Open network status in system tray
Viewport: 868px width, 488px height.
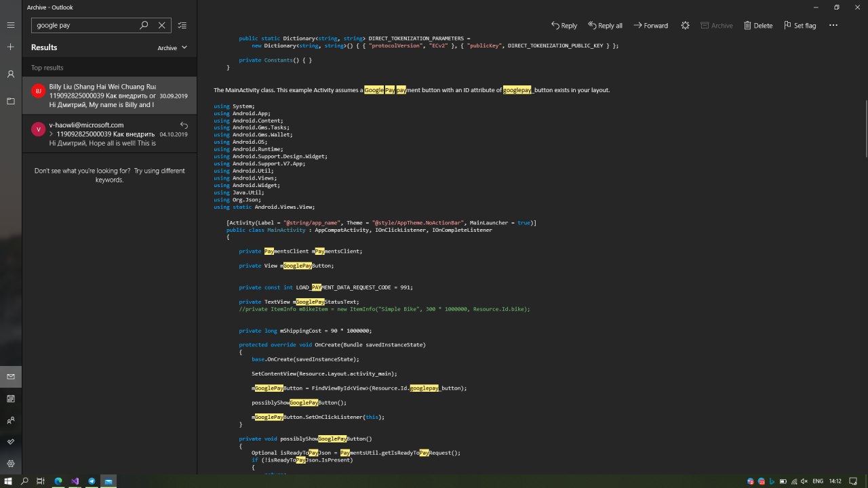[x=793, y=481]
